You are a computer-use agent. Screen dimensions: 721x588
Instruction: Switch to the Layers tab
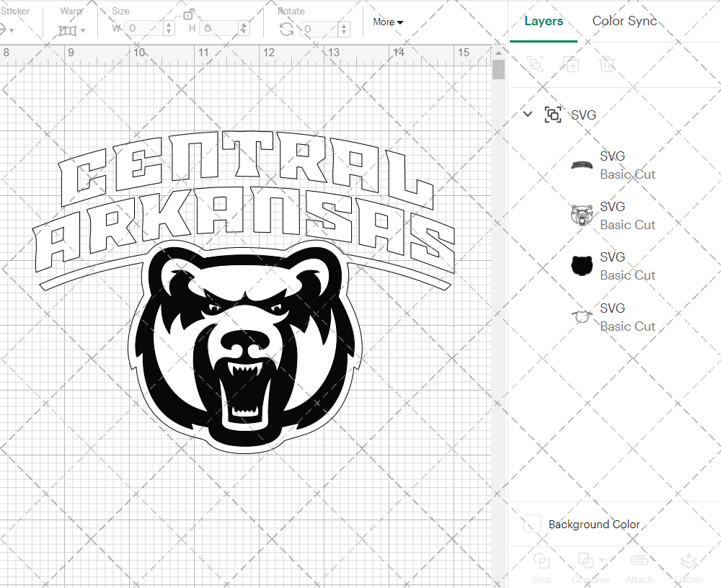coord(544,22)
